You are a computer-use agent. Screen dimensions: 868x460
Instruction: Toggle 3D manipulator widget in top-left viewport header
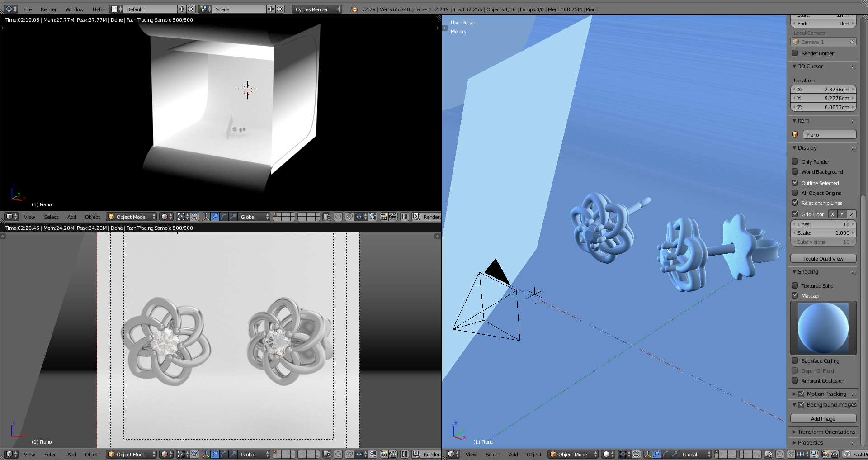(x=206, y=217)
